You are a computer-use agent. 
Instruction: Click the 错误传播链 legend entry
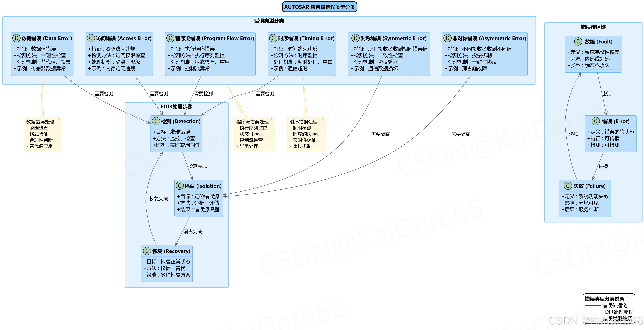click(614, 305)
